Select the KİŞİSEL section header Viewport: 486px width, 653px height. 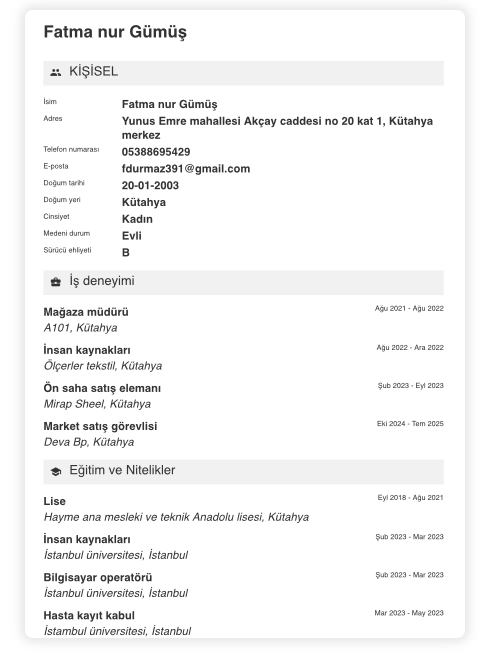pyautogui.click(x=243, y=73)
